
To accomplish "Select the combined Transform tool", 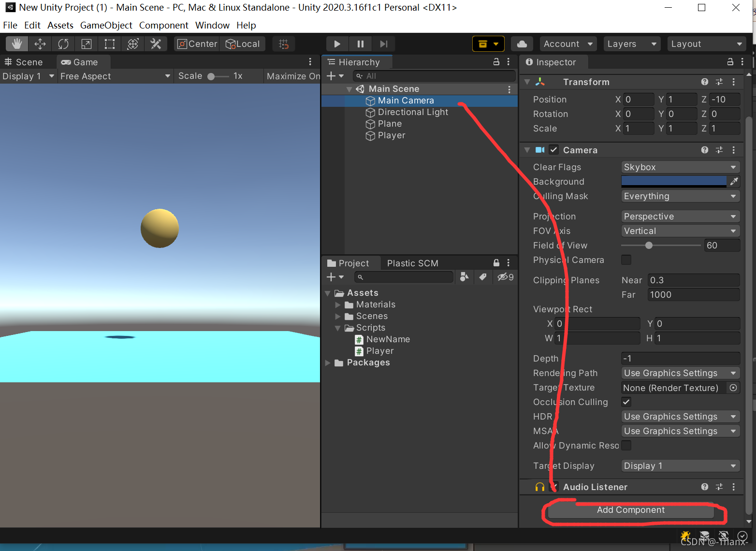I will (133, 44).
